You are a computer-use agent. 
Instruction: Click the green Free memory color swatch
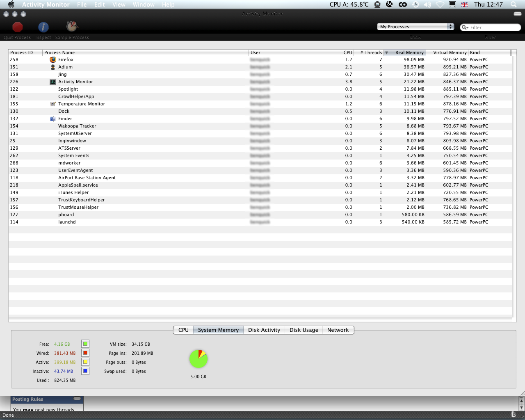click(85, 344)
